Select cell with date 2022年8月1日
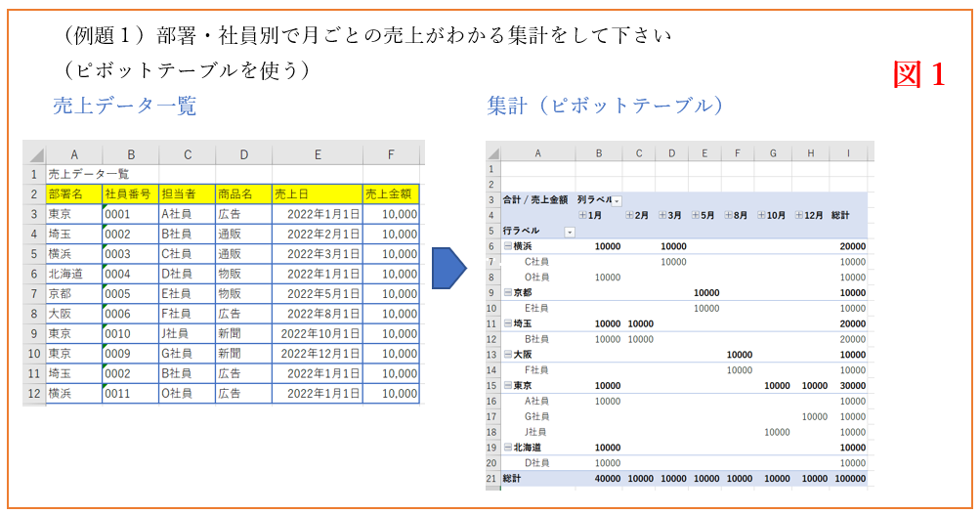Viewport: 980px width, 514px height. pyautogui.click(x=318, y=314)
